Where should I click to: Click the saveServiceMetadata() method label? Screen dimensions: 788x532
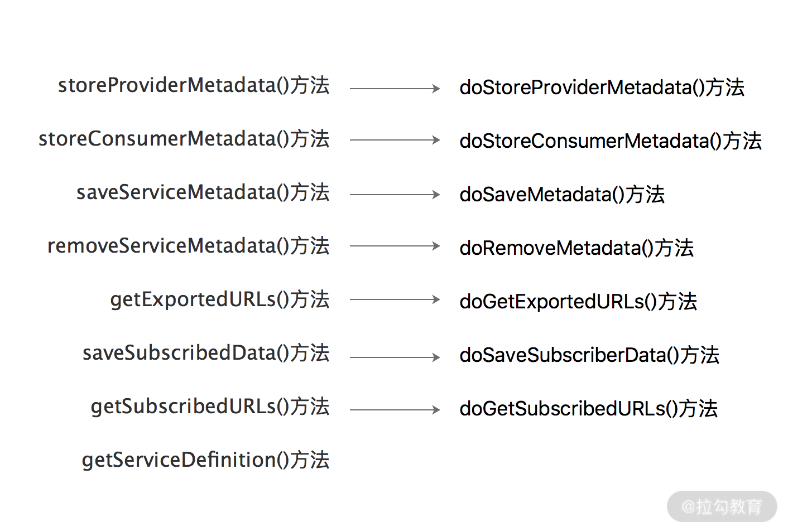(x=203, y=192)
